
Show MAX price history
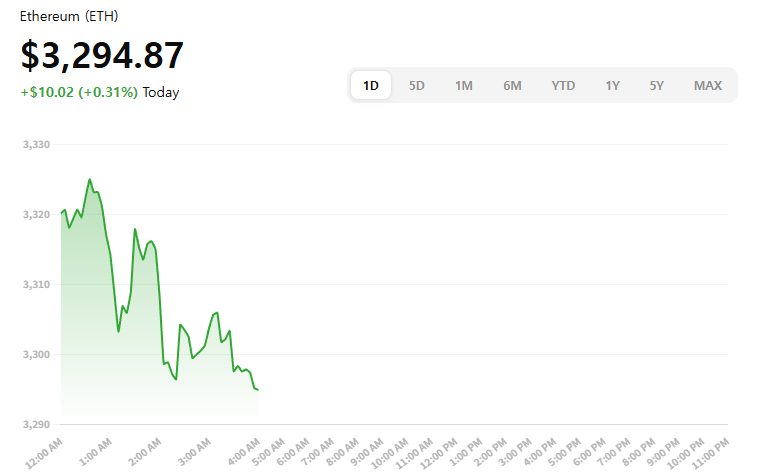pyautogui.click(x=708, y=85)
